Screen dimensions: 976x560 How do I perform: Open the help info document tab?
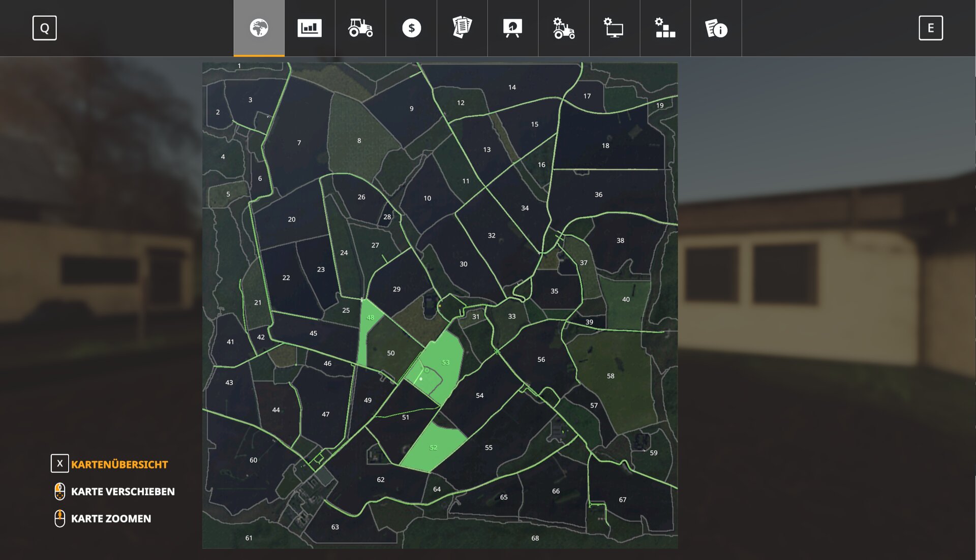click(716, 28)
